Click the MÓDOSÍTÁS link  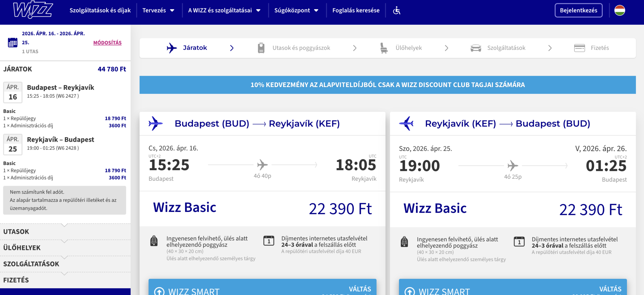click(x=107, y=43)
